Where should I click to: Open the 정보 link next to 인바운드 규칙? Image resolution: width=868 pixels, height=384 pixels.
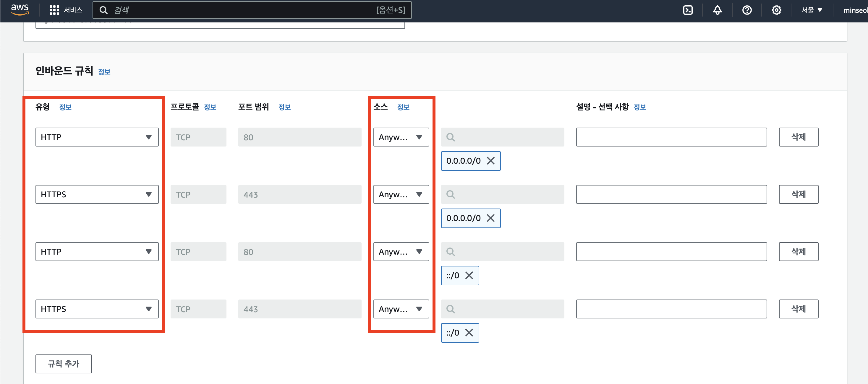104,72
